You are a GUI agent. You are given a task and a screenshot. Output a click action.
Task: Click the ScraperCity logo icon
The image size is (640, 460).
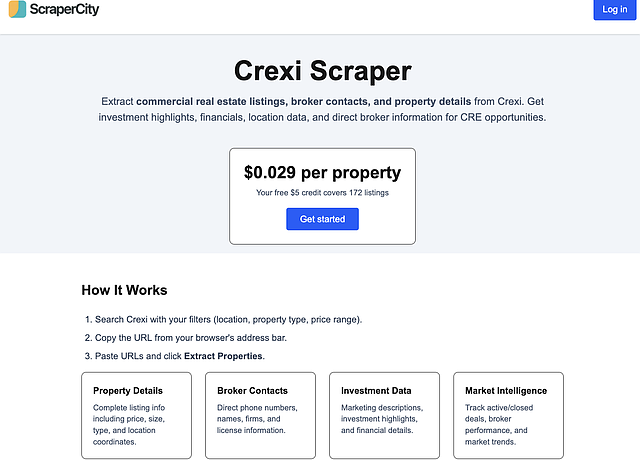click(17, 10)
